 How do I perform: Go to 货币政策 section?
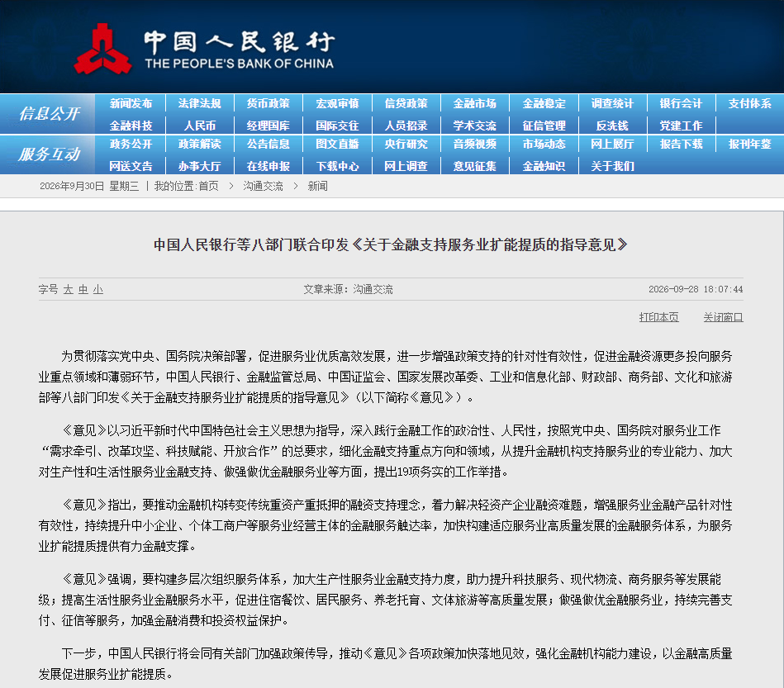coord(268,103)
